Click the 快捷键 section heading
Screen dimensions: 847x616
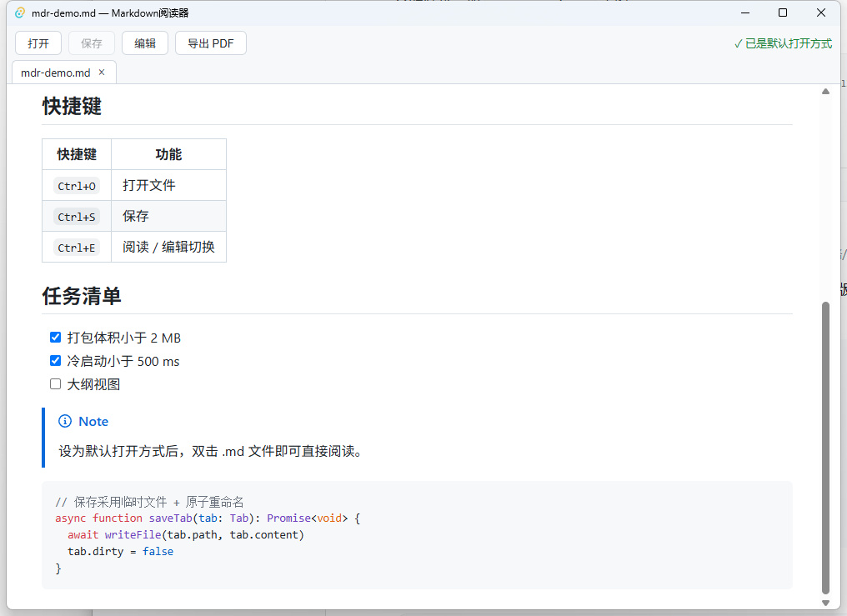point(72,106)
